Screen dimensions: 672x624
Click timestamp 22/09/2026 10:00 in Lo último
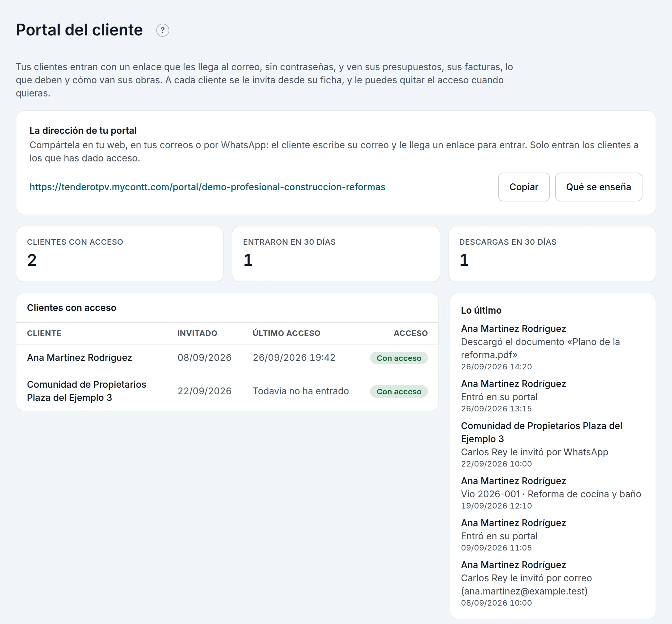coord(496,464)
